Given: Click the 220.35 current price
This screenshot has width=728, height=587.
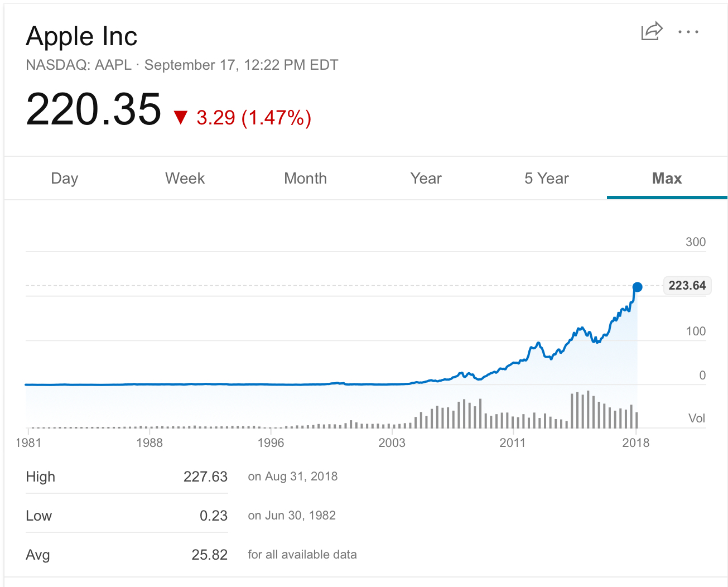Looking at the screenshot, I should coord(94,109).
